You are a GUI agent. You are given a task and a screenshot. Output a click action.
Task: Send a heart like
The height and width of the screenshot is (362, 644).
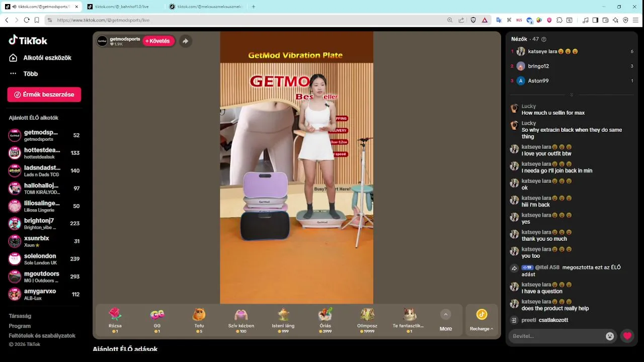627,336
